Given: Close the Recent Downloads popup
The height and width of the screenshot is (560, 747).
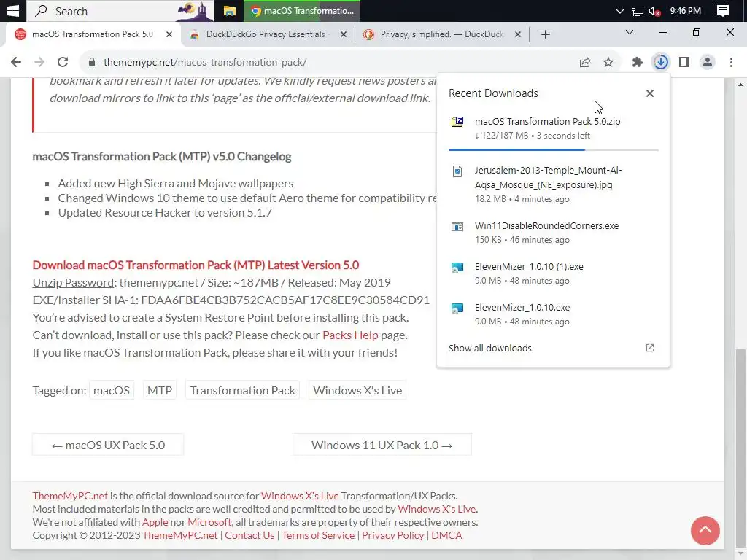Looking at the screenshot, I should click(x=650, y=93).
